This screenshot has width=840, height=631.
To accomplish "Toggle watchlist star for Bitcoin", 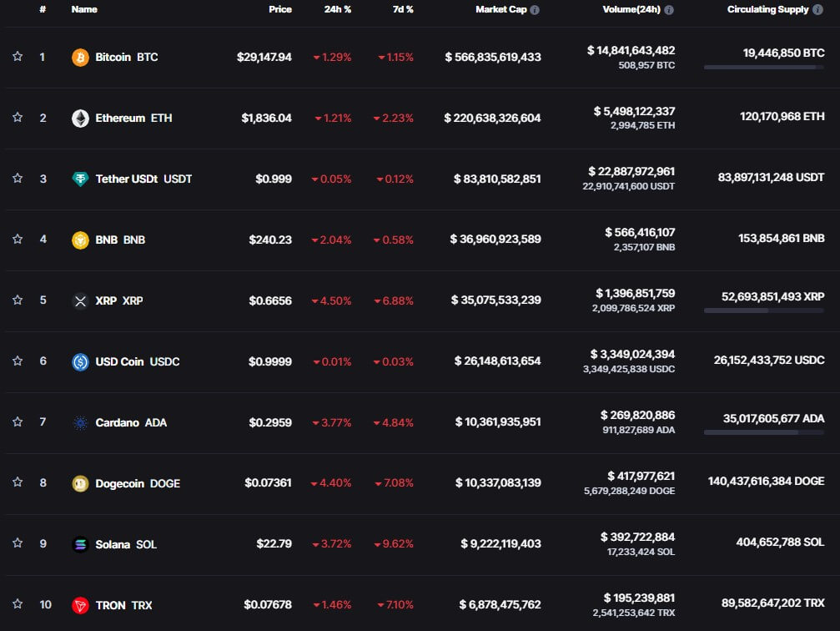I will [x=18, y=56].
